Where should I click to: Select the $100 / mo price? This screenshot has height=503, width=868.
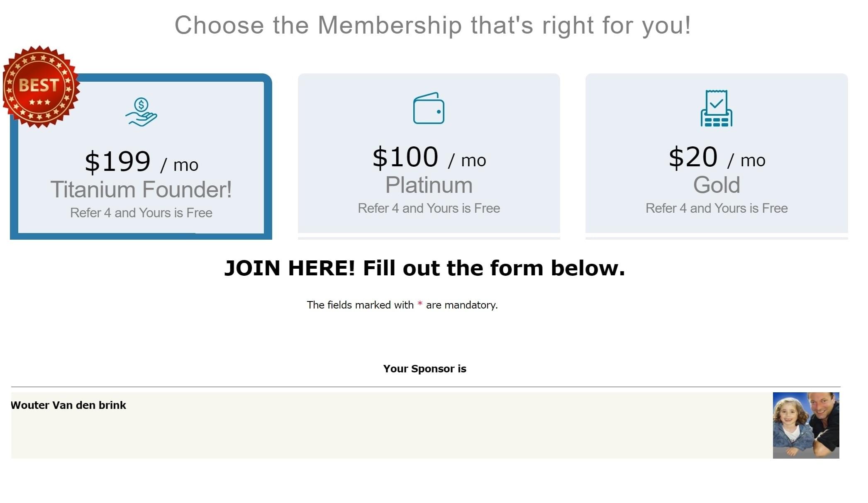click(429, 157)
